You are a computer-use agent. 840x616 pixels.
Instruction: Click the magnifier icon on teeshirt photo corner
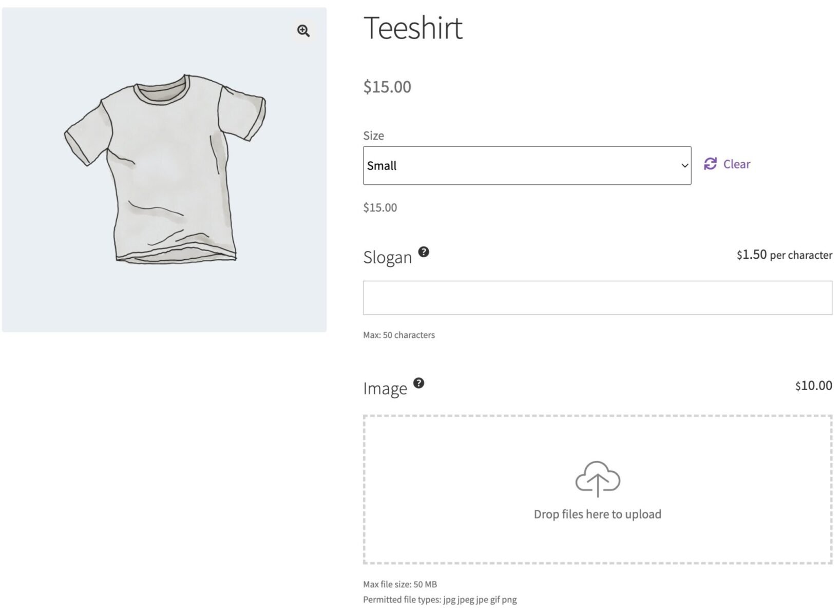pyautogui.click(x=303, y=31)
